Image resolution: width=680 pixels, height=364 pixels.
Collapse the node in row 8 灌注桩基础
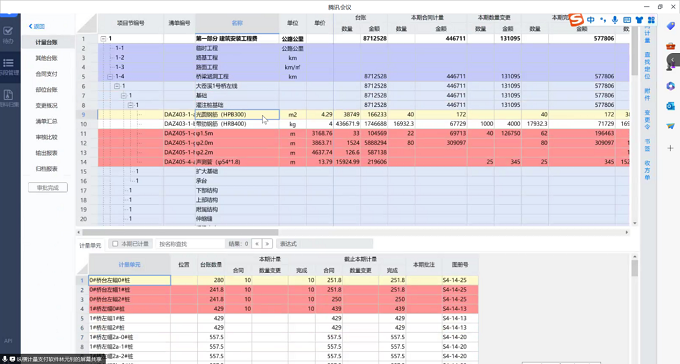tap(131, 105)
